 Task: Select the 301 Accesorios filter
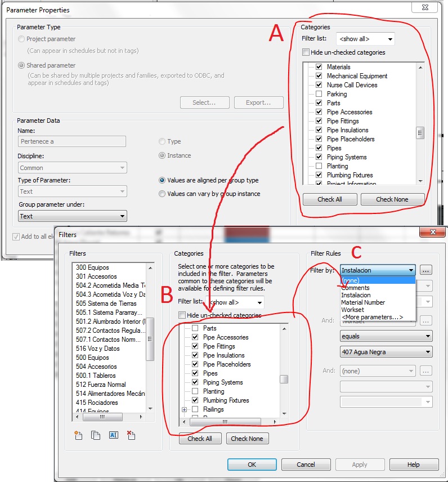96,276
